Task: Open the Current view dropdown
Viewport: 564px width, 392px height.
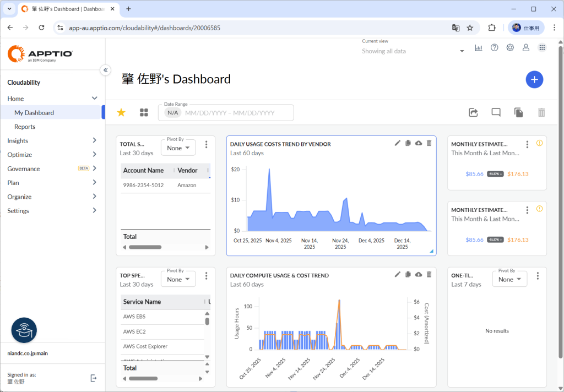Action: [x=413, y=51]
